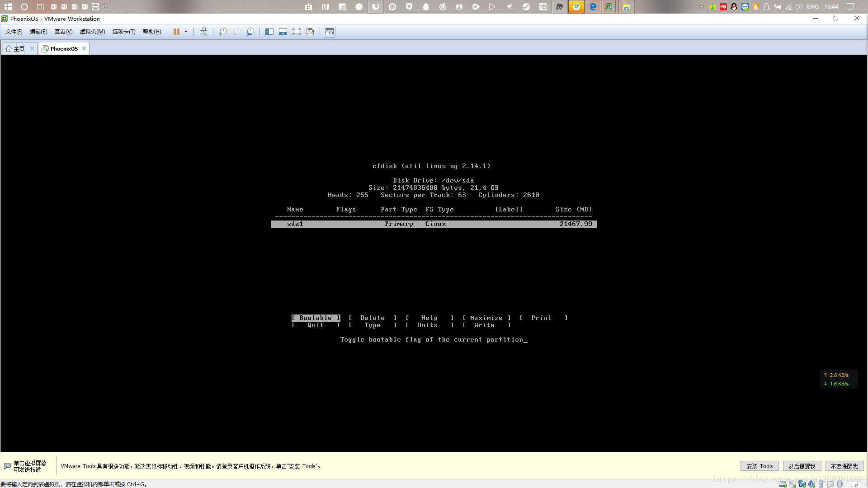
Task: Expand the system tray hidden icons chevron
Action: [701, 7]
